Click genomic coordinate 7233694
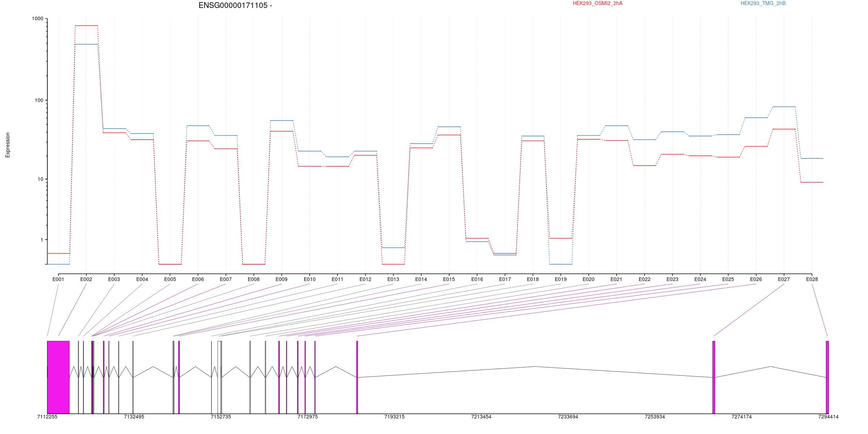This screenshot has height=434, width=868. click(x=568, y=417)
